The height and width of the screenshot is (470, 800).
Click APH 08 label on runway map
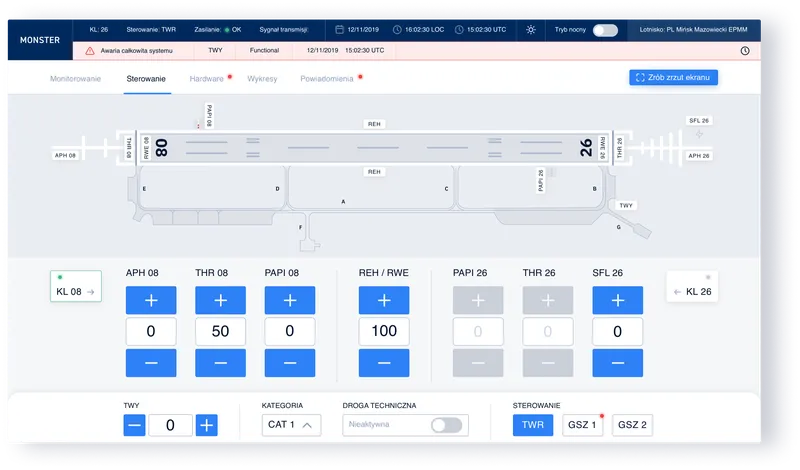65,155
